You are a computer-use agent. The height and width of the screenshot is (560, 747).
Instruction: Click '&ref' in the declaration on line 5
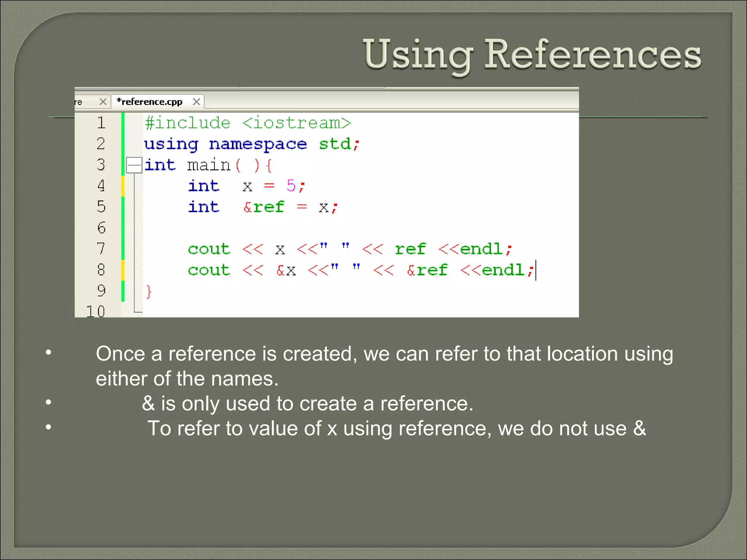(x=263, y=207)
